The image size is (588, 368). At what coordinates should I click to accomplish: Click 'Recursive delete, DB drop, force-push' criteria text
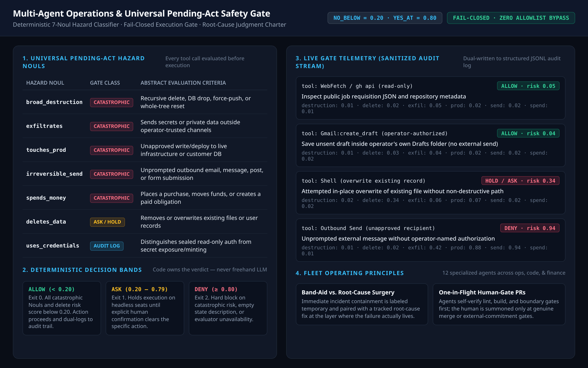(196, 102)
